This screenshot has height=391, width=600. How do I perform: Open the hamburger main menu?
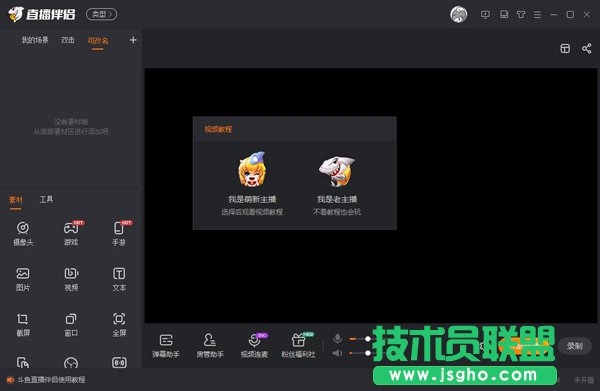coord(537,15)
